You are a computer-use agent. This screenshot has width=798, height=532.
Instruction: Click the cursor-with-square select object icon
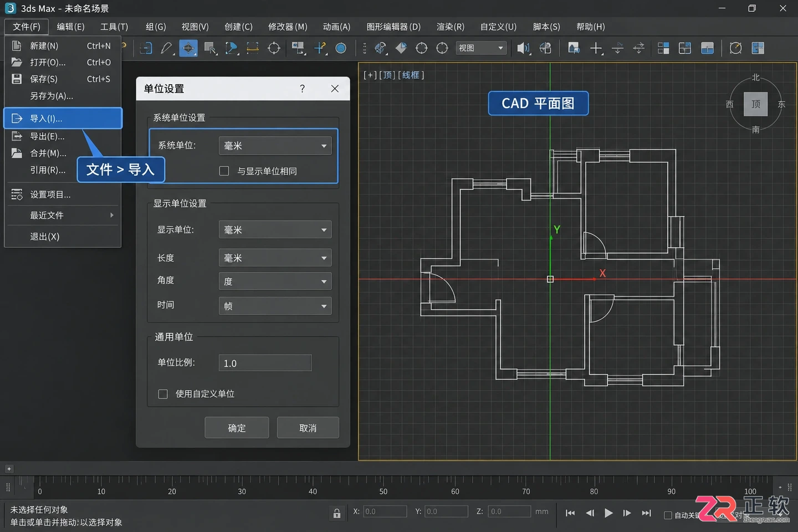(x=211, y=48)
